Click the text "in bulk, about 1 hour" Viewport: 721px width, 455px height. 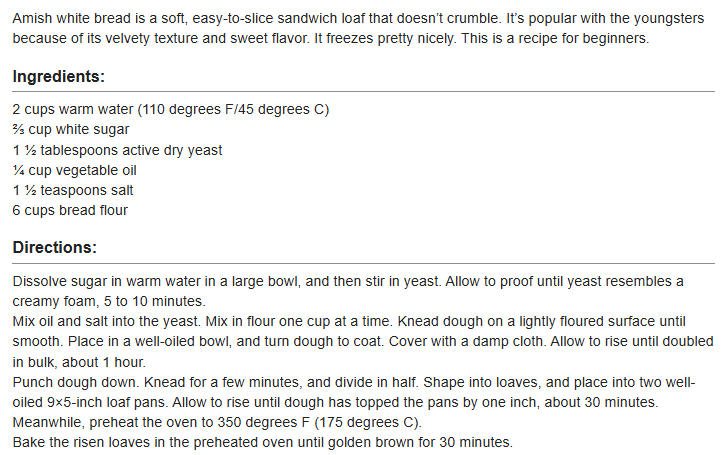pos(79,362)
